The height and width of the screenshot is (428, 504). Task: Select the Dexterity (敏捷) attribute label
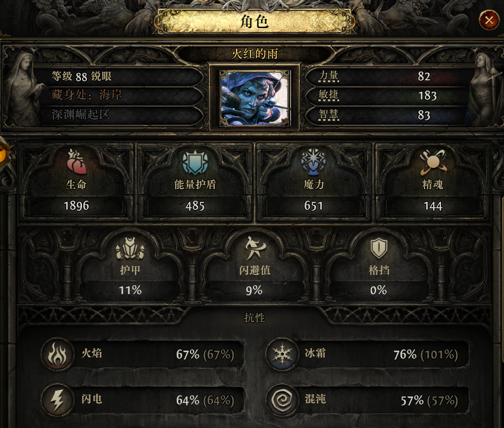tap(328, 95)
